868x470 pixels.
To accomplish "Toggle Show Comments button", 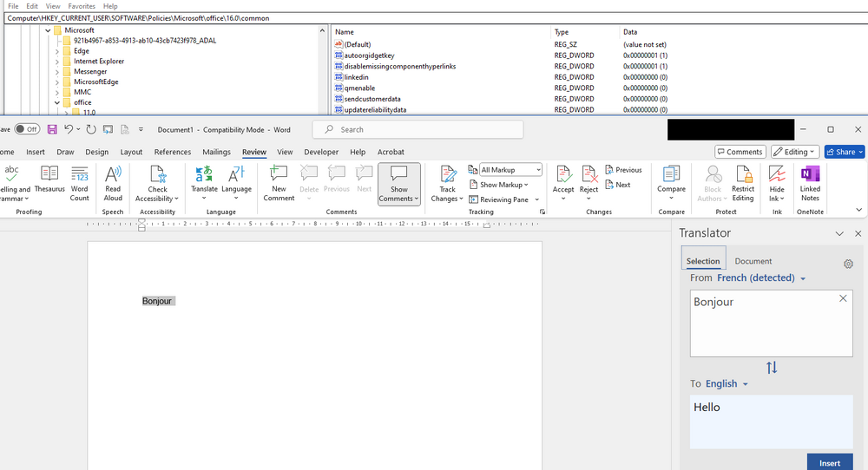I will click(x=399, y=184).
